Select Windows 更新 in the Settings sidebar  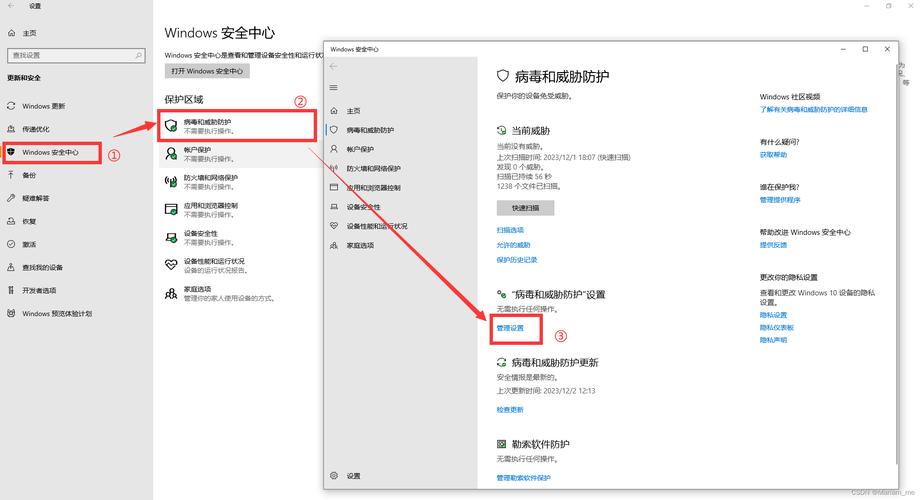(x=43, y=106)
